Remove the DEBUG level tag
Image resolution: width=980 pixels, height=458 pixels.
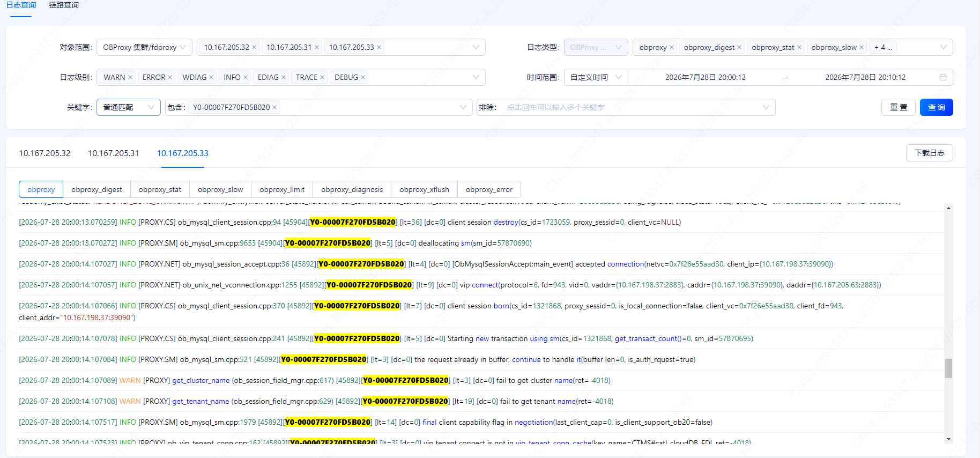[x=363, y=77]
